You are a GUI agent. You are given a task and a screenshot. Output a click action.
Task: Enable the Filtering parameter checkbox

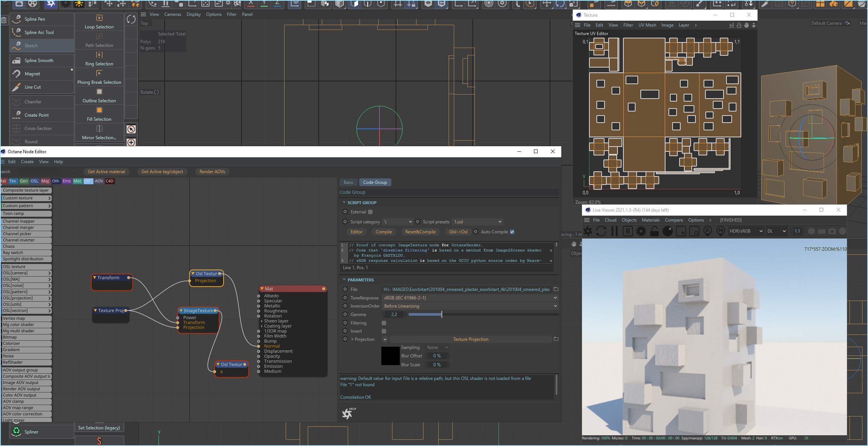[384, 323]
